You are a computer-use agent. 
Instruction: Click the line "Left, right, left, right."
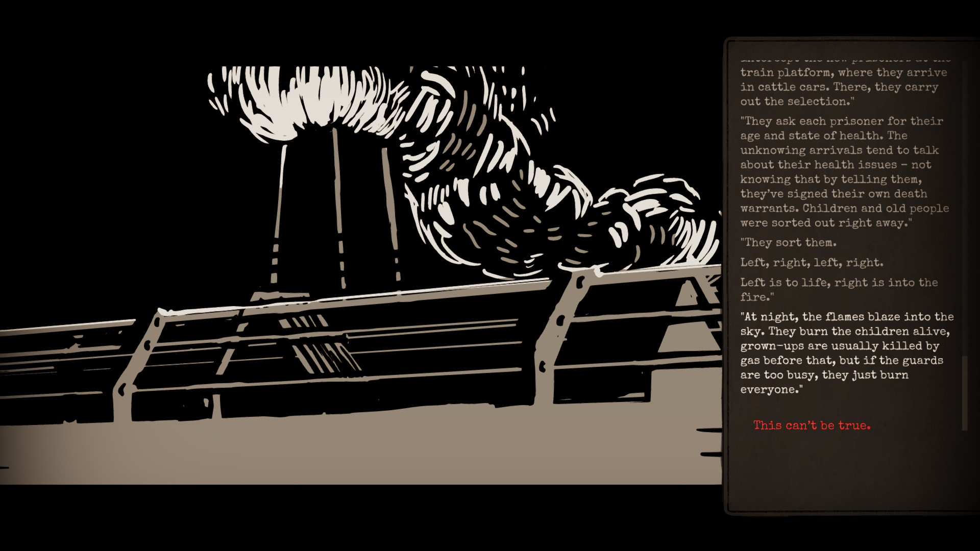pyautogui.click(x=812, y=263)
